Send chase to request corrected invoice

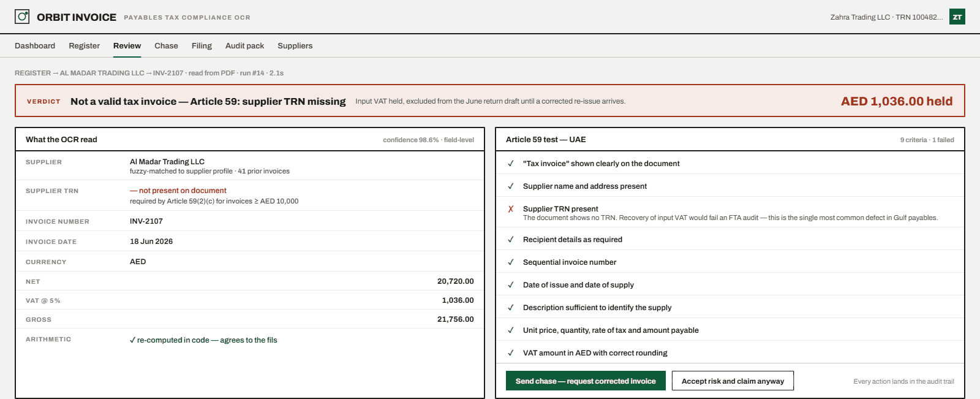[586, 381]
